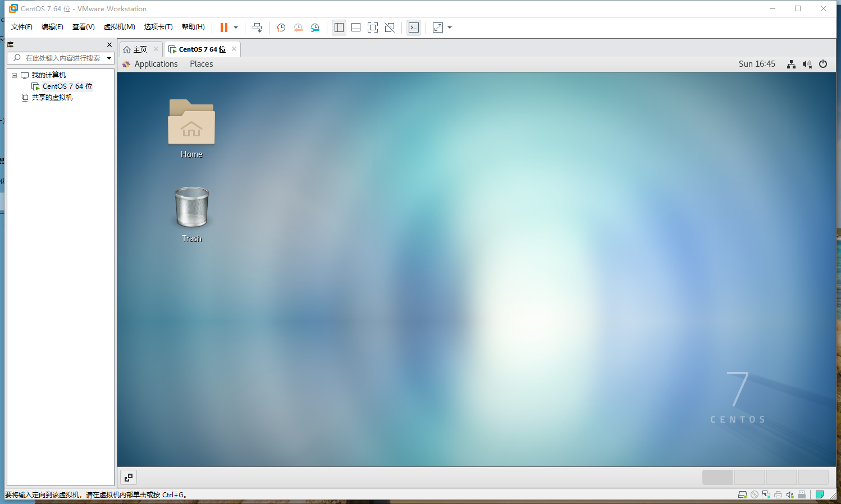Click the printer device status icon
The height and width of the screenshot is (504, 841).
pos(778,494)
